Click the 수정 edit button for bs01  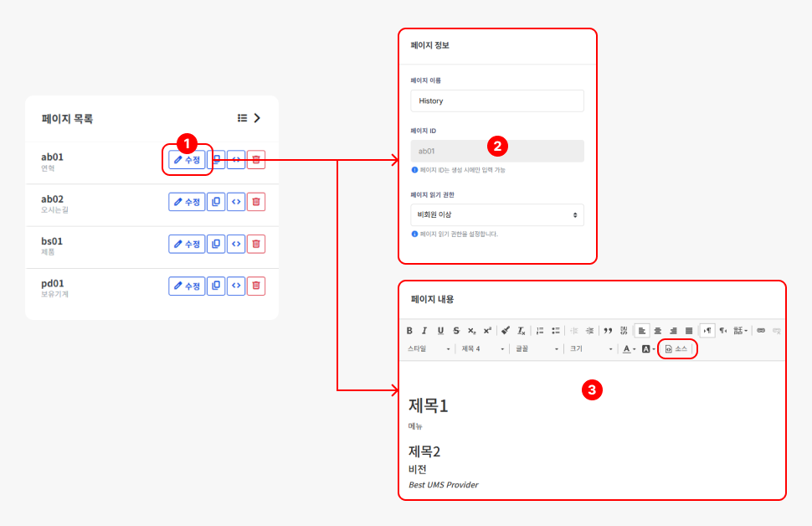pos(187,244)
